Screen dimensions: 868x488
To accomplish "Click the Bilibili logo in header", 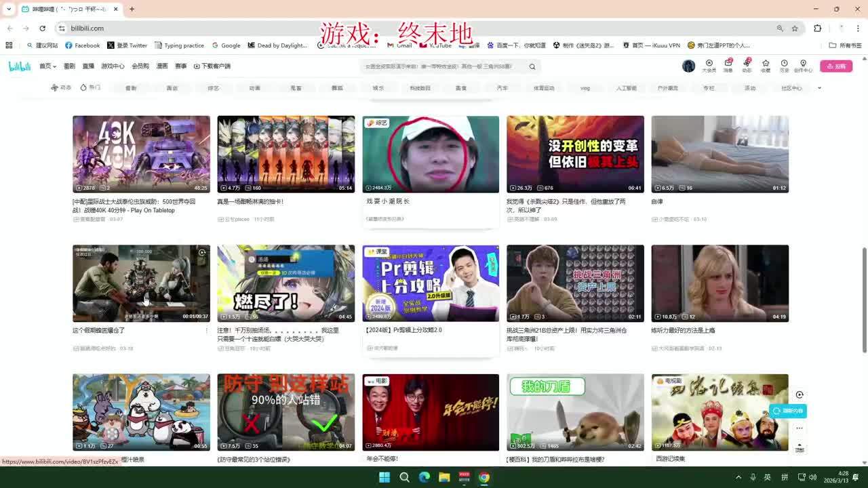I will (20, 66).
